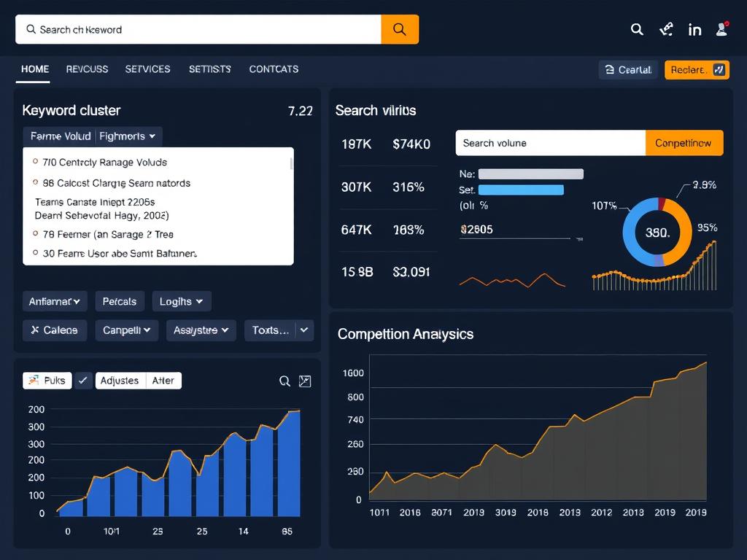The image size is (747, 560).
Task: Click the magnifier search icon near top right
Action: [x=637, y=29]
